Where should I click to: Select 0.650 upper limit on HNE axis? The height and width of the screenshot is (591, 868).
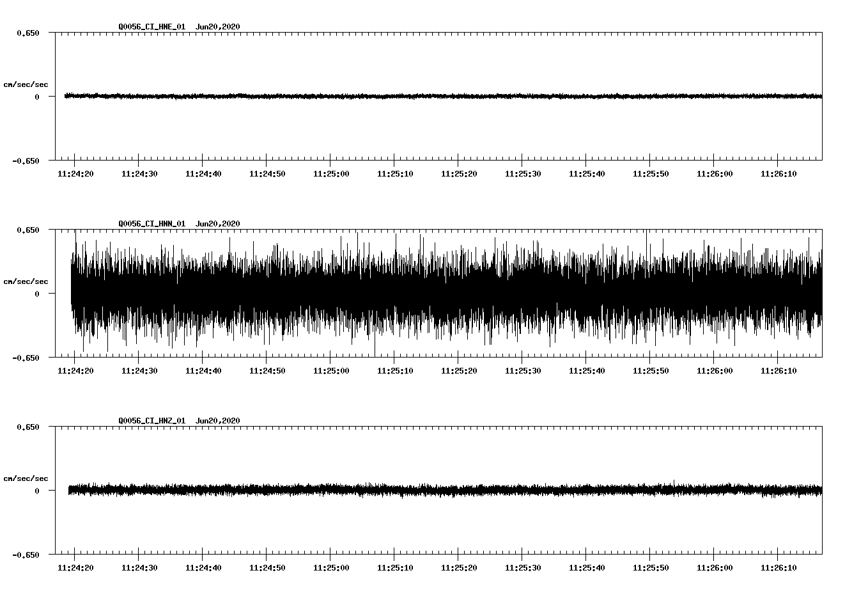coord(27,33)
